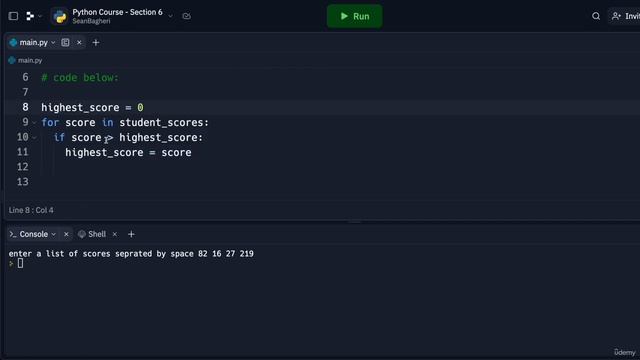The height and width of the screenshot is (360, 640).
Task: Expand the tools menu chevron
Action: click(x=40, y=16)
